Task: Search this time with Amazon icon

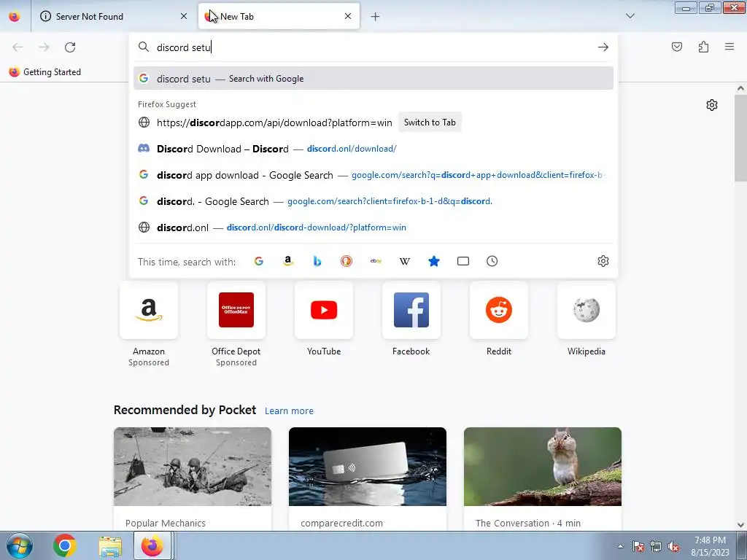Action: coord(287,261)
